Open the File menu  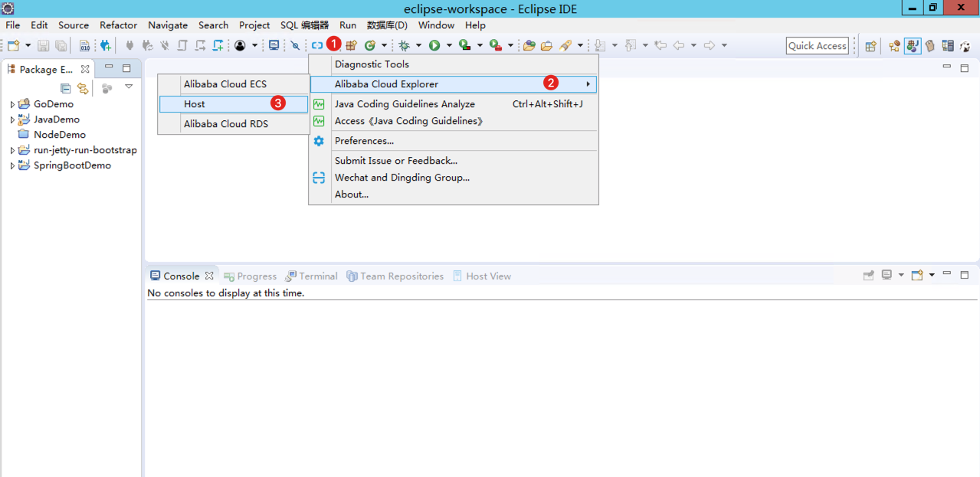[x=13, y=25]
